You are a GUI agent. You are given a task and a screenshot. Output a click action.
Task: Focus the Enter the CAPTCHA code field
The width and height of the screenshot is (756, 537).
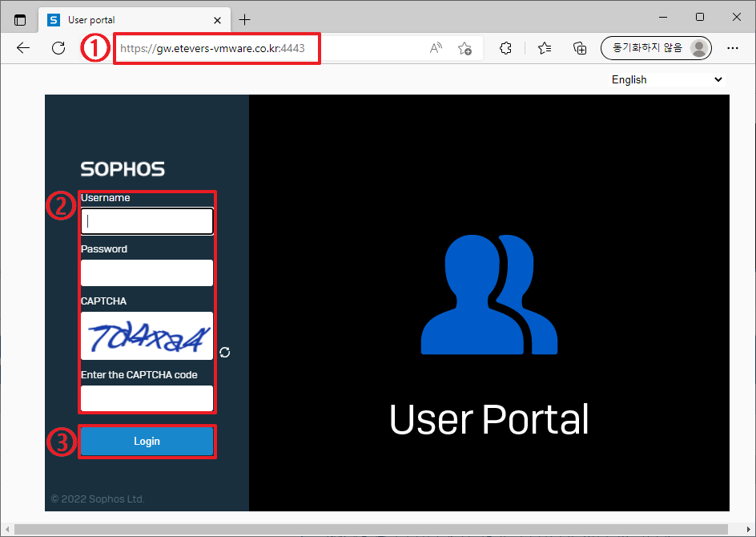pyautogui.click(x=147, y=398)
